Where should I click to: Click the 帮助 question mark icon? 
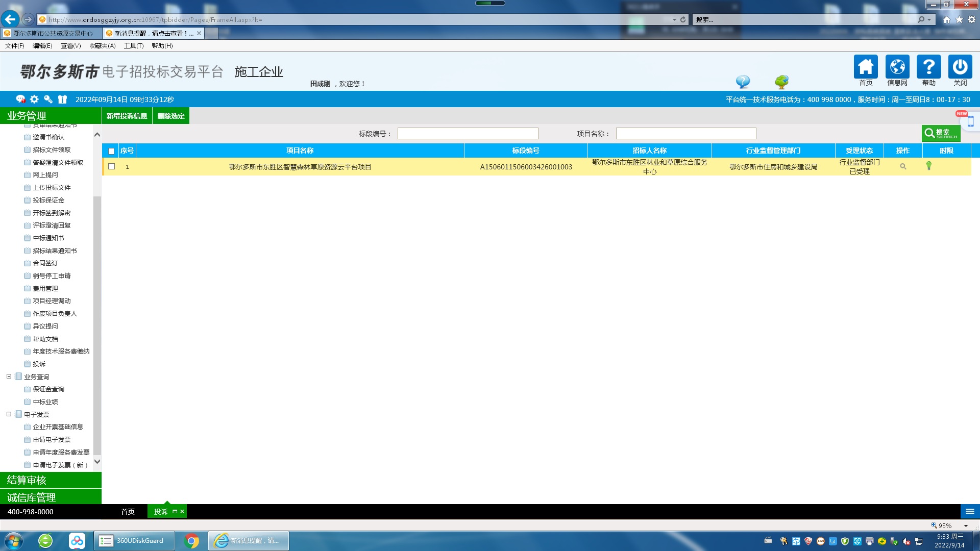coord(928,67)
